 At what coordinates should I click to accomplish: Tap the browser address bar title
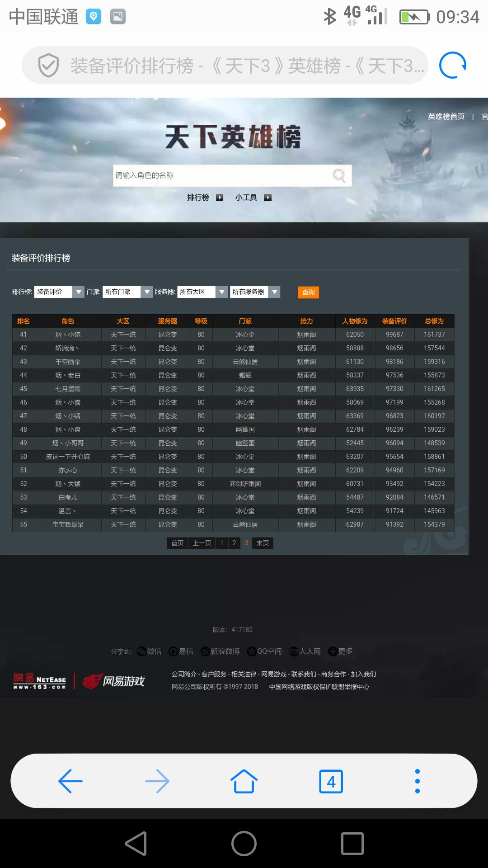tap(247, 66)
